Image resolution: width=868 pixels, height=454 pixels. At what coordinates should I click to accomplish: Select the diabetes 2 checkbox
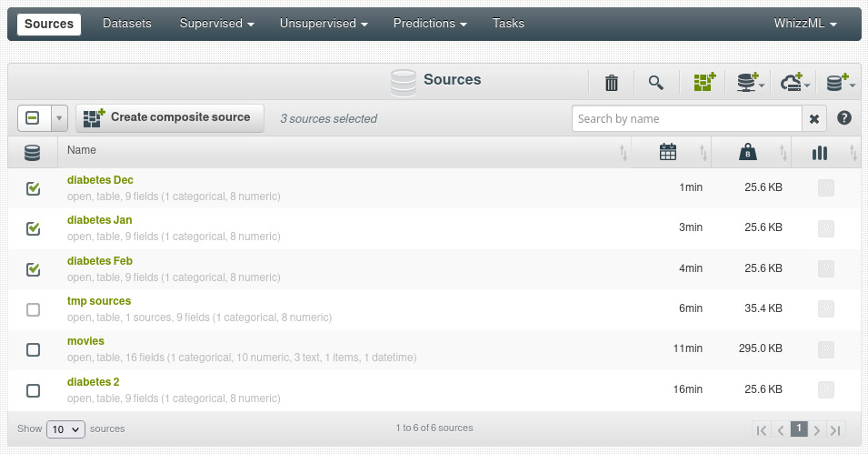point(34,390)
